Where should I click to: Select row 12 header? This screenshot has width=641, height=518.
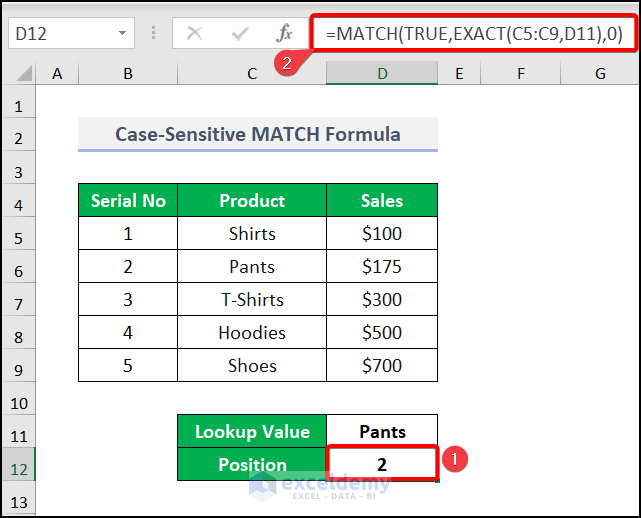(19, 465)
